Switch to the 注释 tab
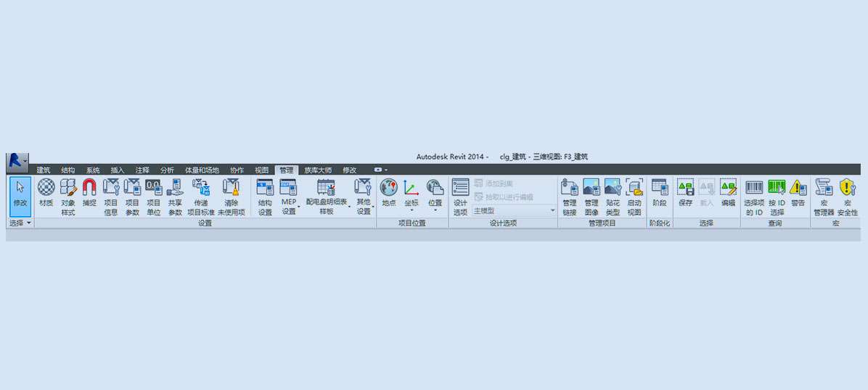868x390 pixels. (x=142, y=170)
